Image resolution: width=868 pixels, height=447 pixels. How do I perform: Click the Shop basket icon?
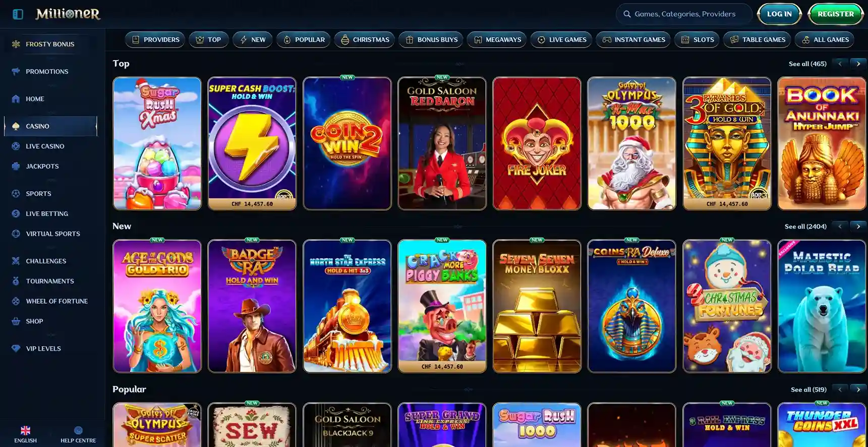pyautogui.click(x=16, y=321)
